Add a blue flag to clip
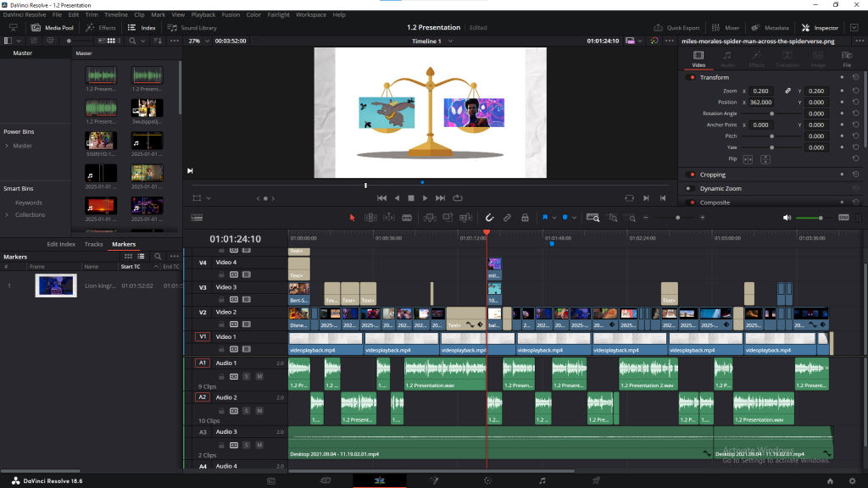The width and height of the screenshot is (868, 488). (545, 218)
